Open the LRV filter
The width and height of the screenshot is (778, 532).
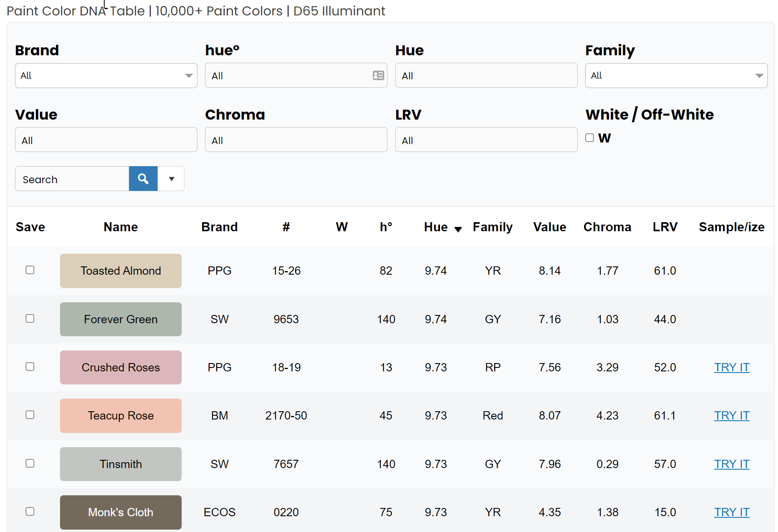[x=486, y=139]
